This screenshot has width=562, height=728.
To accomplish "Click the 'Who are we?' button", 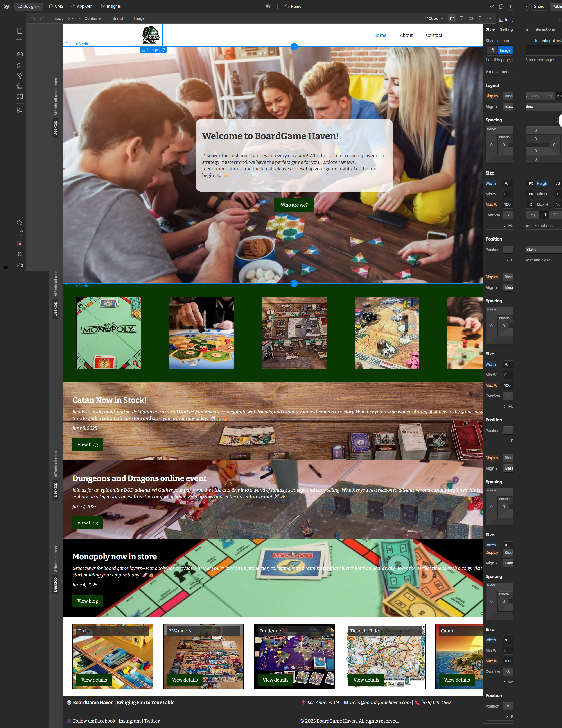I will 294,205.
